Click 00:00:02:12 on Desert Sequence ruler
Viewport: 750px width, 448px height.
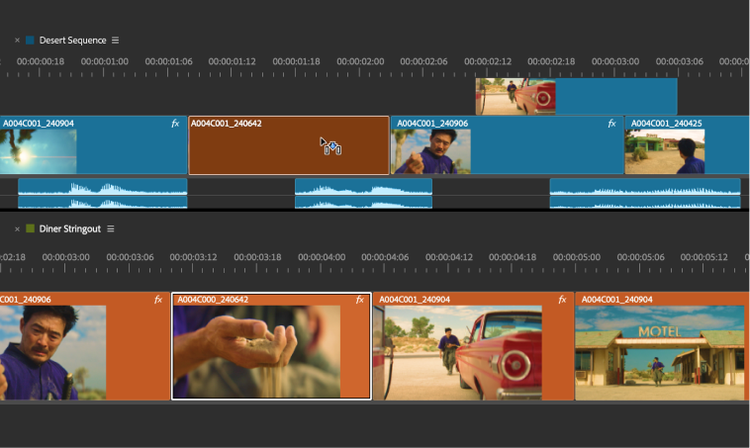[x=487, y=62]
